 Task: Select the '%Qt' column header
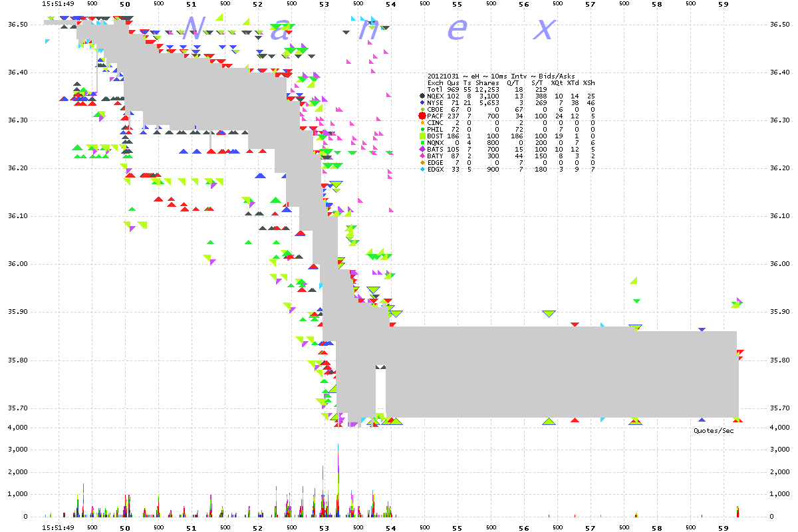tap(557, 83)
